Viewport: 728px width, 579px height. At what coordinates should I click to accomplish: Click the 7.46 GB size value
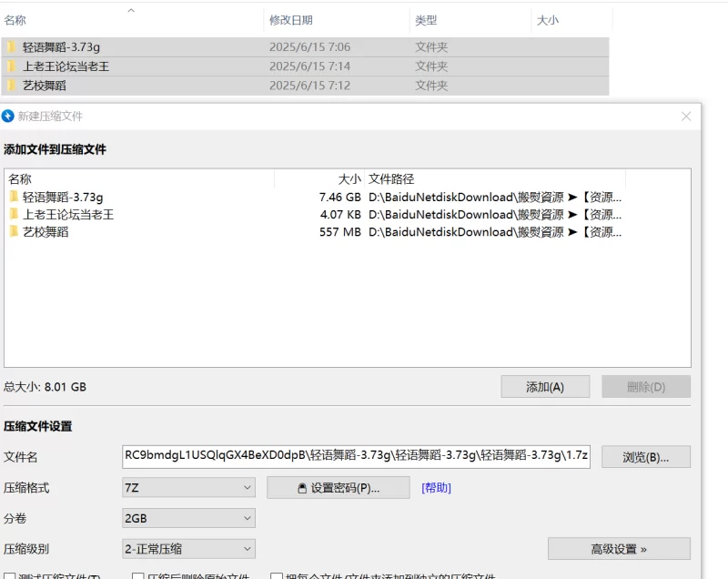click(339, 197)
